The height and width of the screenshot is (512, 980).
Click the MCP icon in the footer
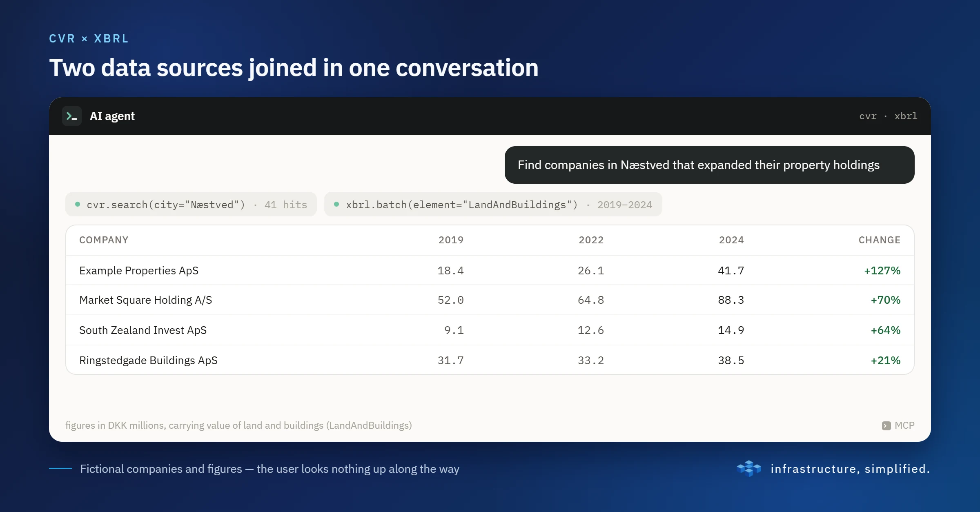pos(886,426)
